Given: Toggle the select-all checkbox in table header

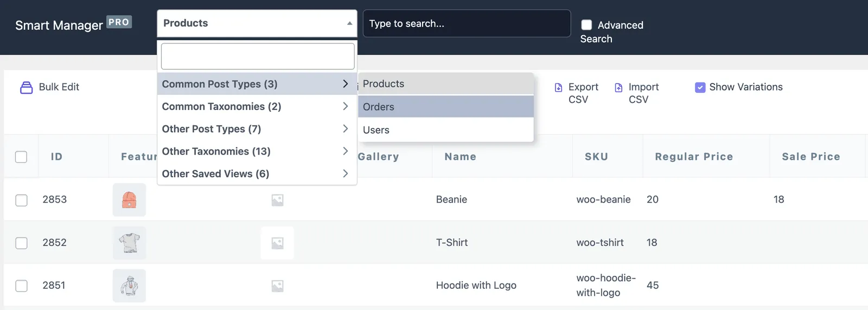Looking at the screenshot, I should (21, 157).
